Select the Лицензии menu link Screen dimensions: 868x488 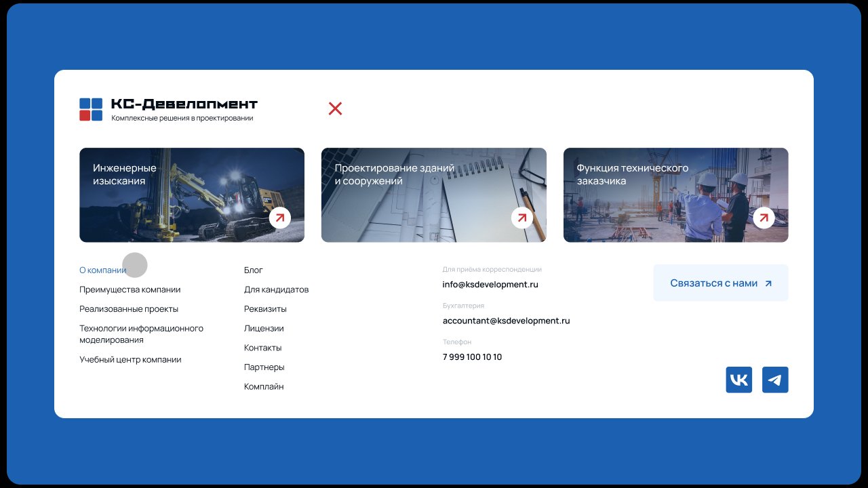click(264, 328)
